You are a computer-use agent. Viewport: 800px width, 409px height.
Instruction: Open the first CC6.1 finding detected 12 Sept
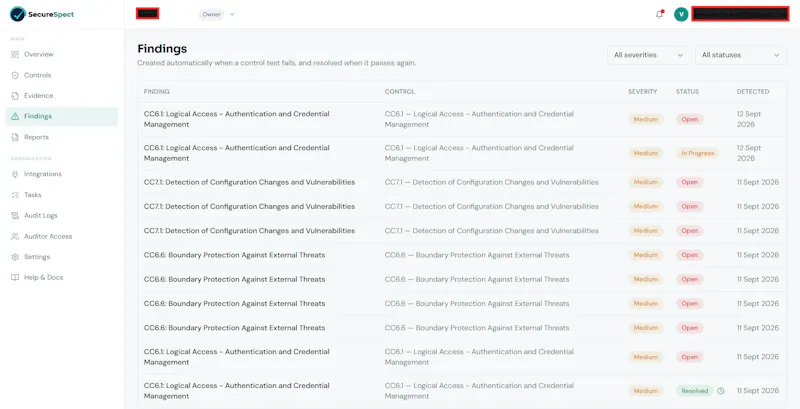coord(462,119)
